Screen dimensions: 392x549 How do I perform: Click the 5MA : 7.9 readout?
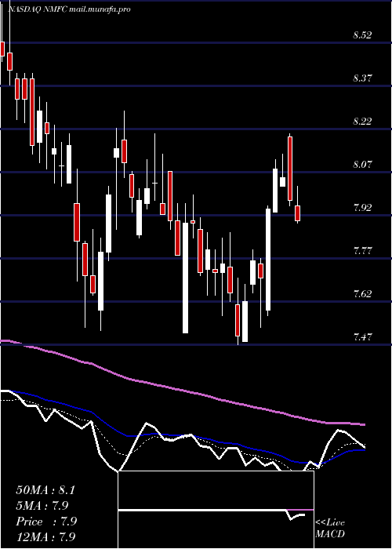(42, 506)
